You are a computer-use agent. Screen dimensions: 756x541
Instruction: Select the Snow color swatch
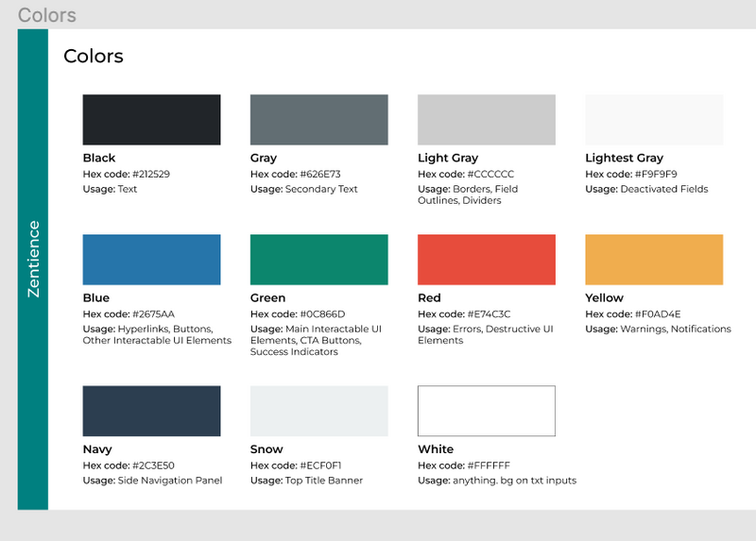pos(318,411)
